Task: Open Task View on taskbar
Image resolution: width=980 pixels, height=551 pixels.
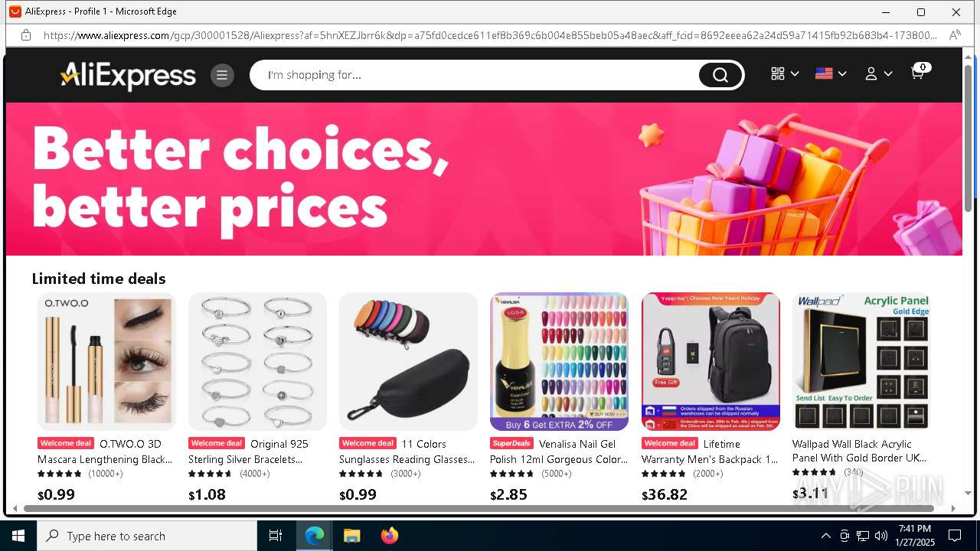Action: coord(276,536)
